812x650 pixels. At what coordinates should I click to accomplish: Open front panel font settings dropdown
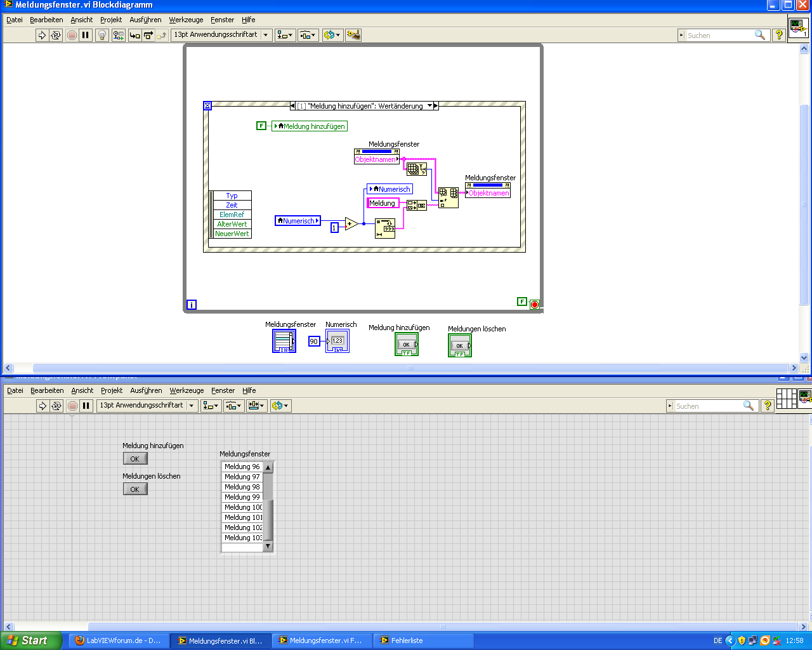147,406
